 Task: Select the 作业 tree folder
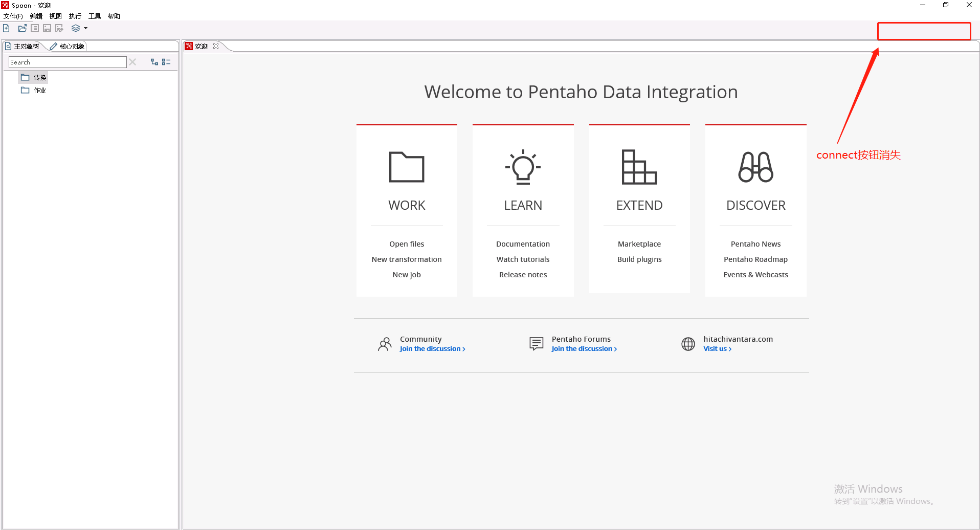pyautogui.click(x=34, y=90)
